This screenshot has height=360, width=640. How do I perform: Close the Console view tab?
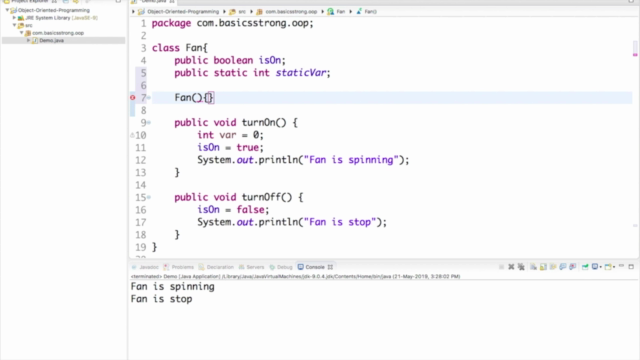[x=330, y=267]
